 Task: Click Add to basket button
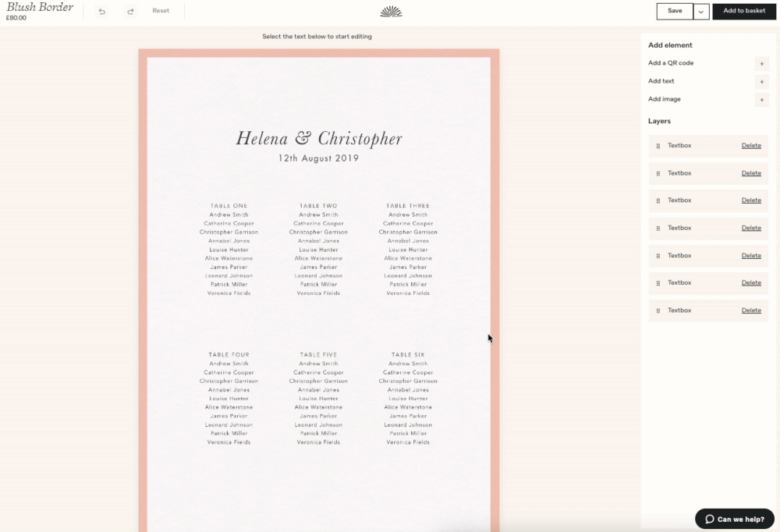click(x=743, y=11)
